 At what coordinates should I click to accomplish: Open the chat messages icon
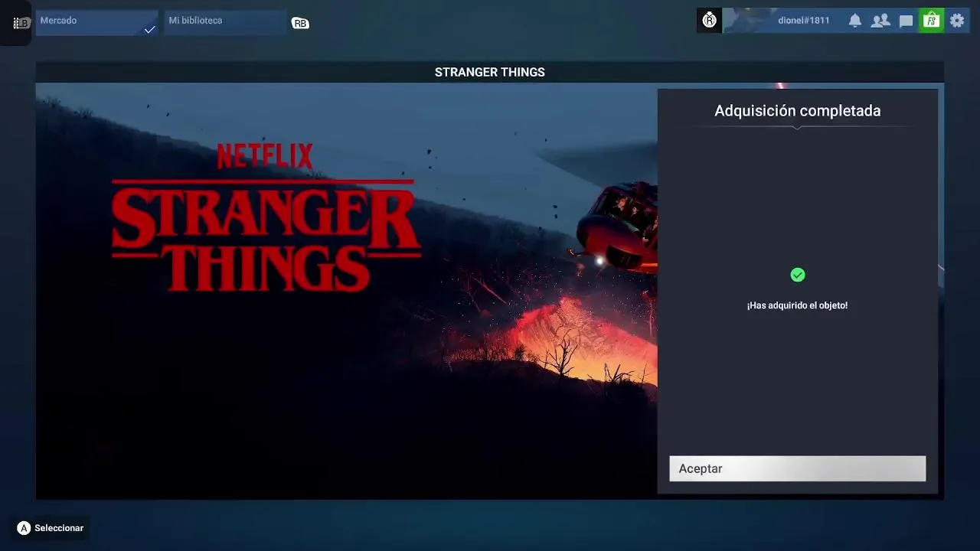tap(906, 21)
